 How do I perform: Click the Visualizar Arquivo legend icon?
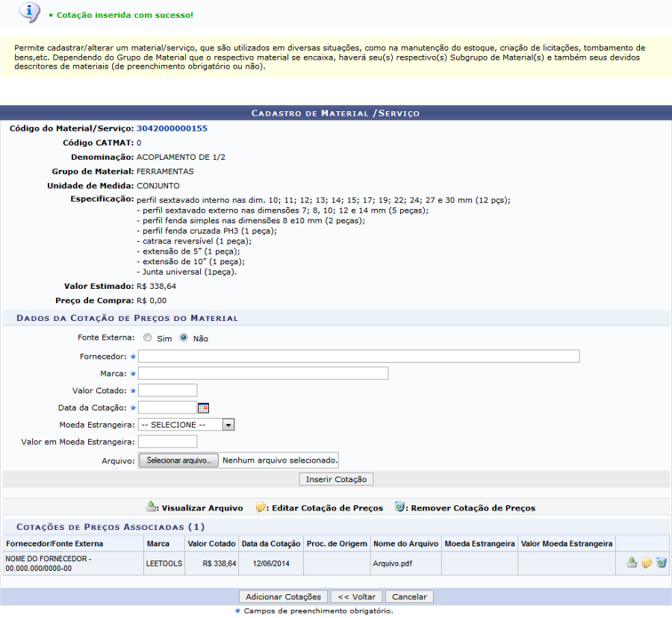pos(152,508)
